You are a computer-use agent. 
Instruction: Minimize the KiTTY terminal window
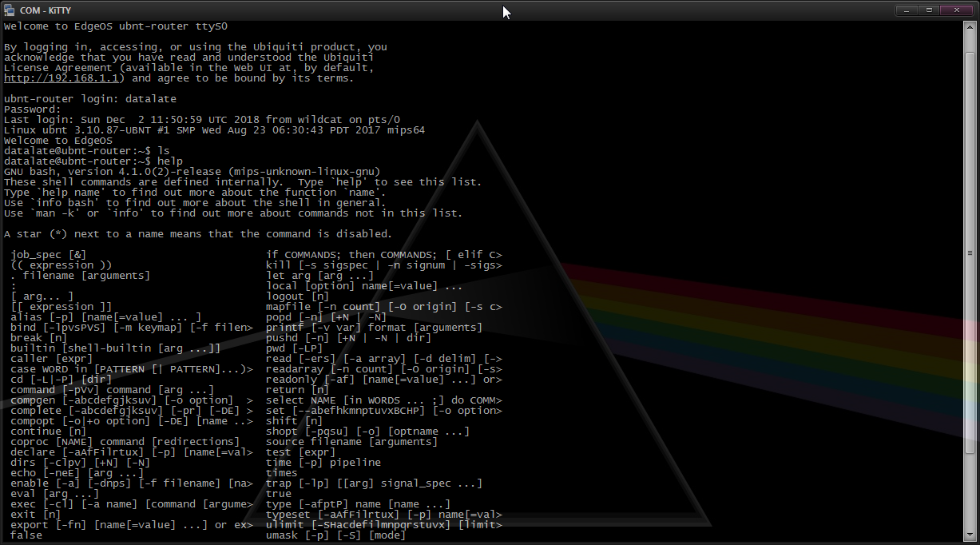coord(908,10)
